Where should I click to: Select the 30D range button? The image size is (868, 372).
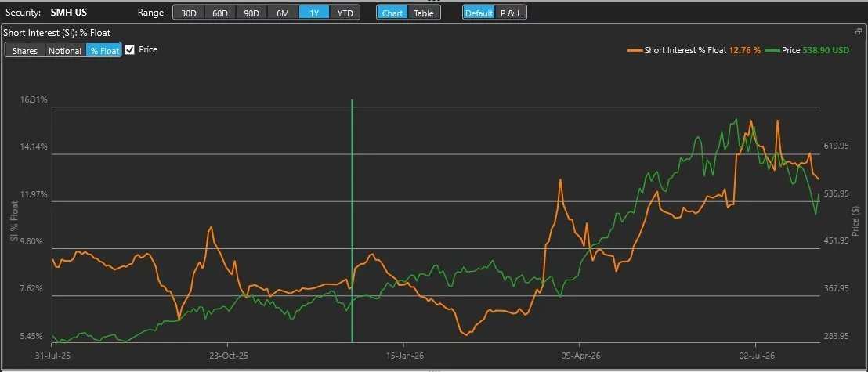[x=190, y=13]
